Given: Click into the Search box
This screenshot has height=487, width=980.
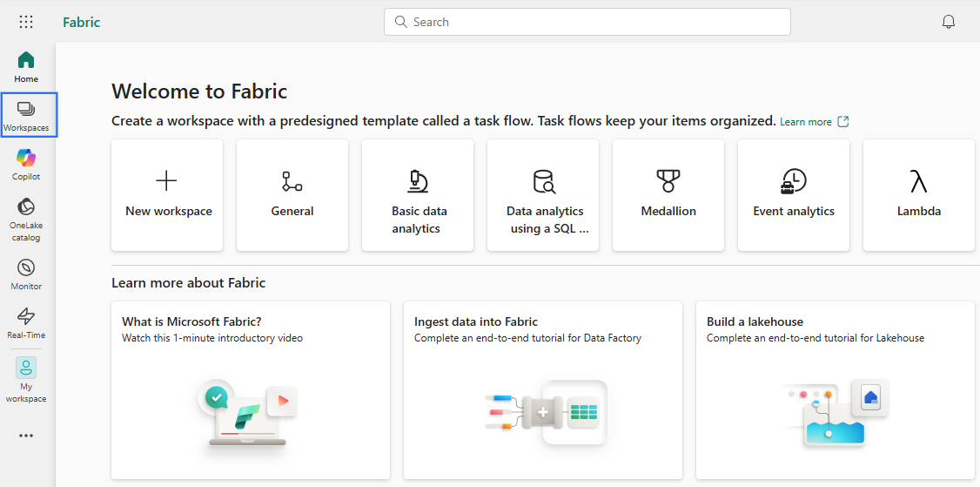Looking at the screenshot, I should [587, 22].
